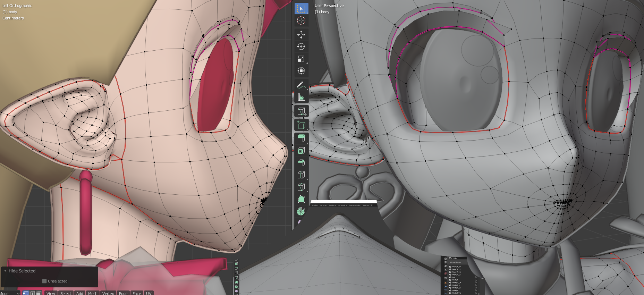This screenshot has width=644, height=295.
Task: Switch to the Scale tool
Action: point(301,59)
